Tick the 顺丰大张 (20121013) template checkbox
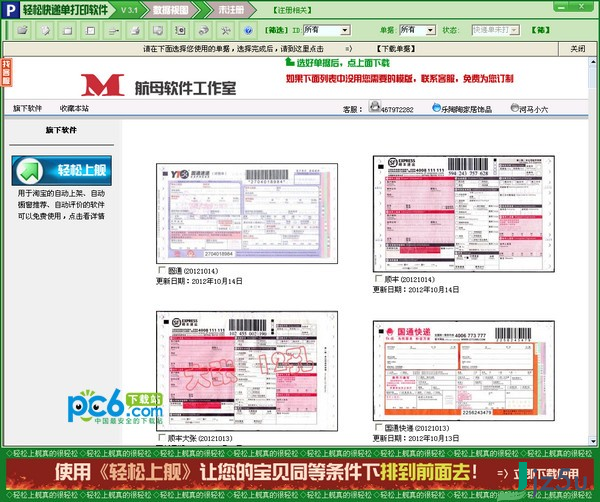600x502 pixels. 162,437
